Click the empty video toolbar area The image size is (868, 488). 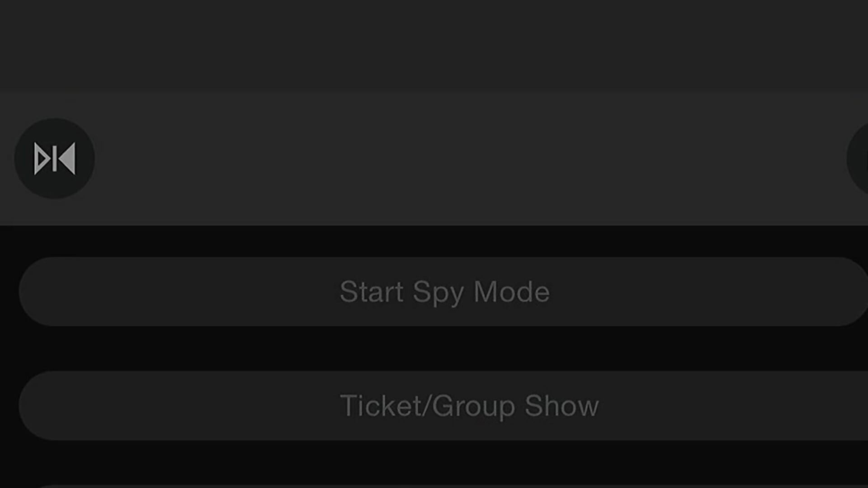click(x=470, y=158)
